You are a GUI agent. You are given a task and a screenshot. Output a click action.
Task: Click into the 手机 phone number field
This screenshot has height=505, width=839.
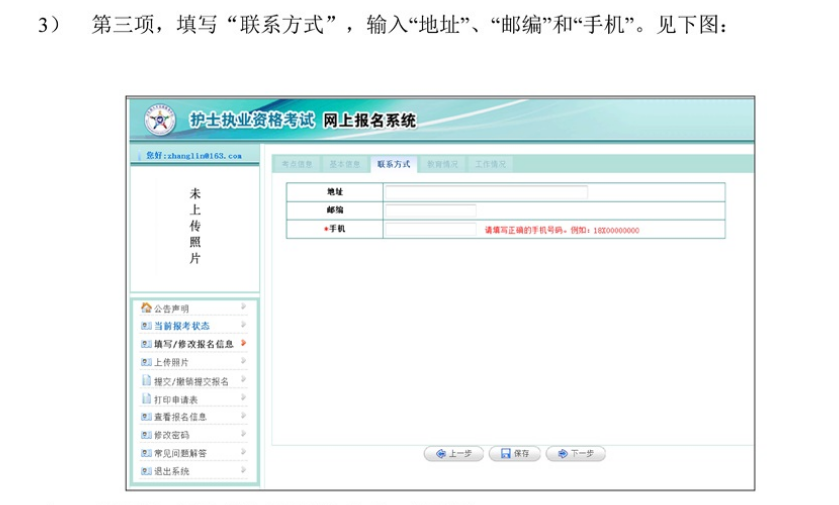pyautogui.click(x=430, y=230)
